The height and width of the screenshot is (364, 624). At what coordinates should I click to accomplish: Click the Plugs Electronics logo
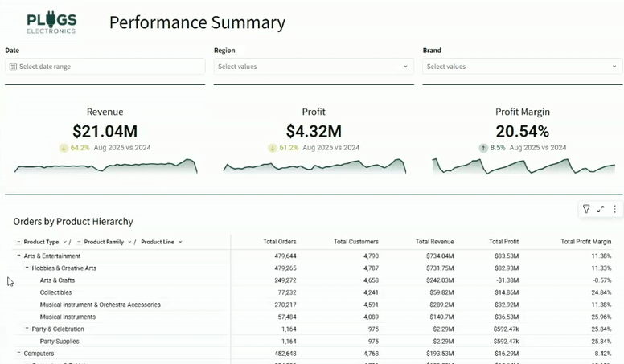(x=51, y=23)
